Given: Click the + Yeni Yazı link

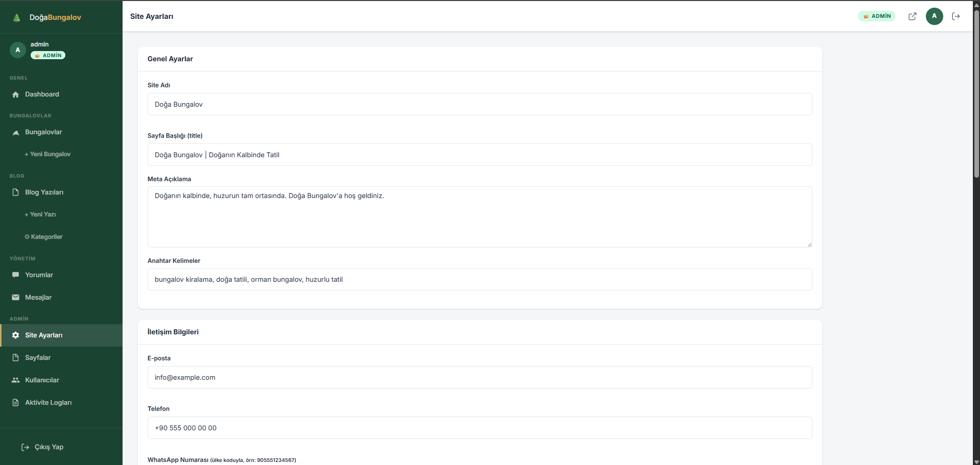Looking at the screenshot, I should click(x=40, y=214).
